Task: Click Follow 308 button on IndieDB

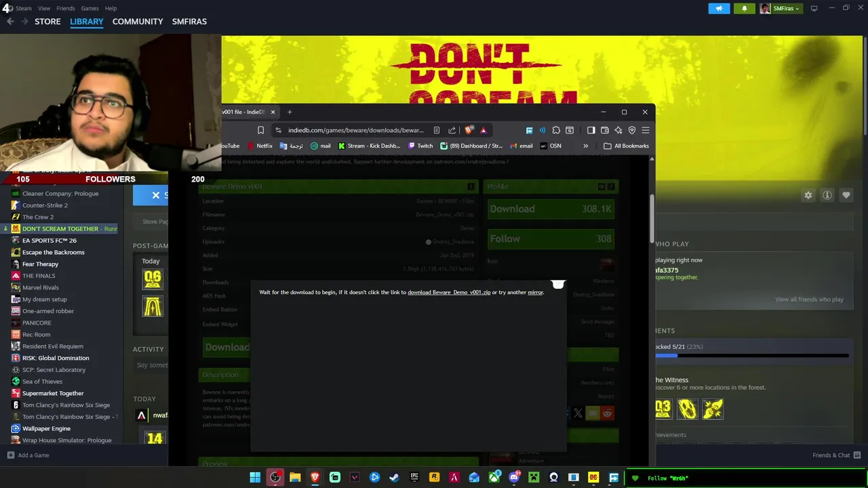Action: (551, 239)
